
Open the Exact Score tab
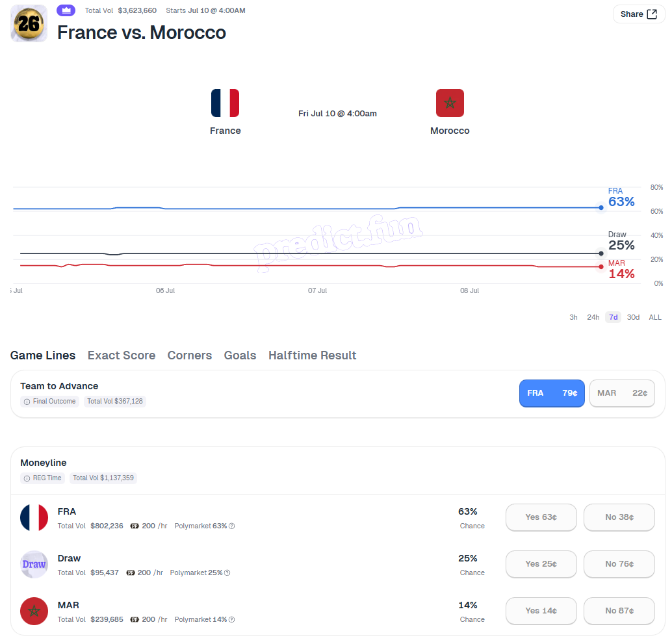tap(122, 355)
